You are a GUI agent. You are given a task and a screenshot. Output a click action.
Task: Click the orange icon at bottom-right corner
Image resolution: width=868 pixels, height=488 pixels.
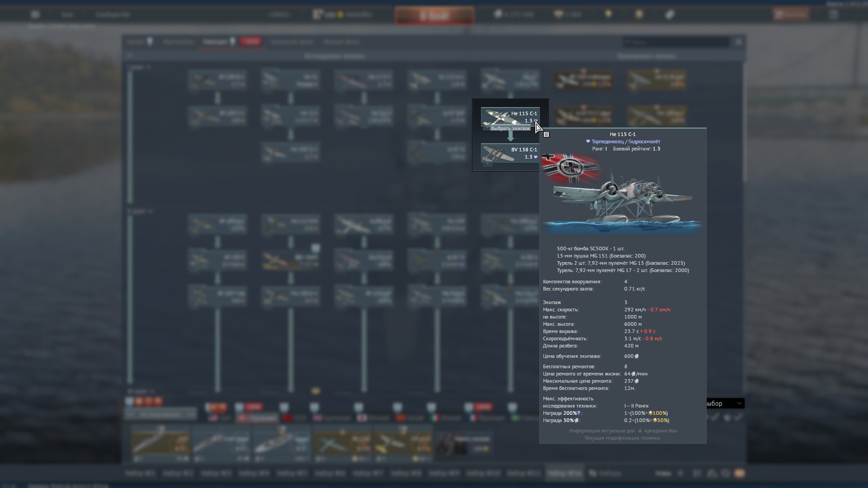click(739, 474)
